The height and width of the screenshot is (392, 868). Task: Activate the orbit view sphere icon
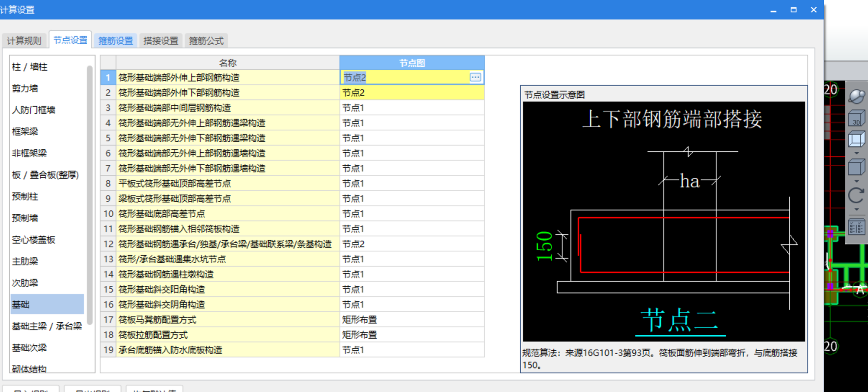[856, 96]
